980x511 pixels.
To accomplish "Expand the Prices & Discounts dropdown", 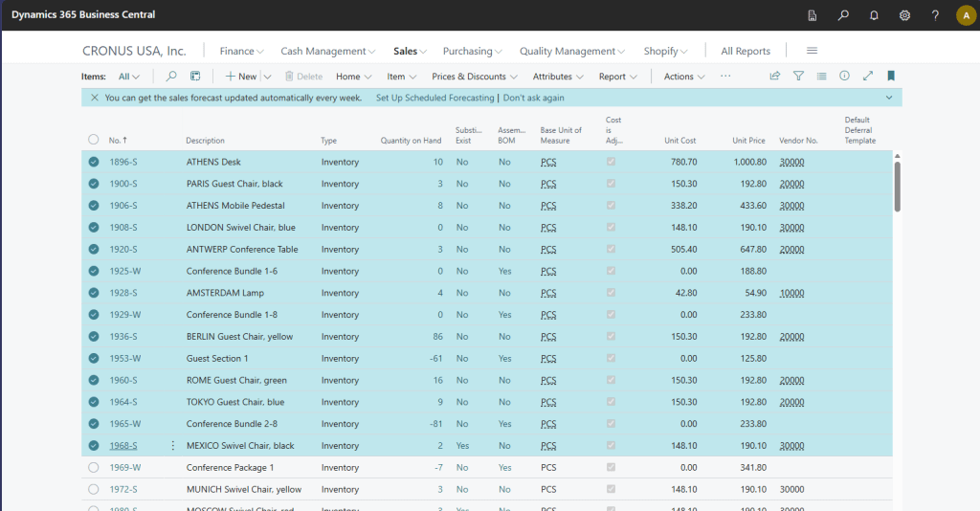I will pos(474,77).
